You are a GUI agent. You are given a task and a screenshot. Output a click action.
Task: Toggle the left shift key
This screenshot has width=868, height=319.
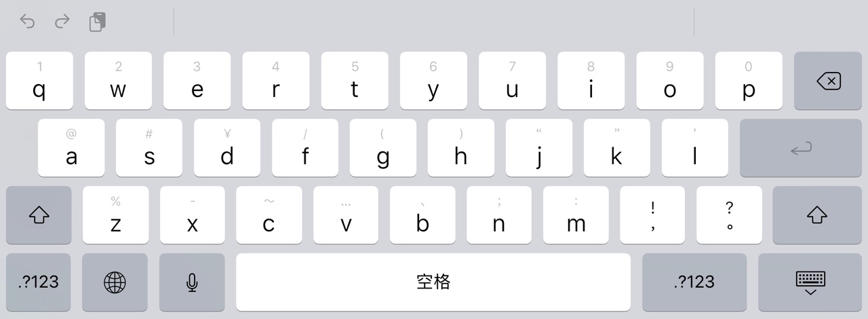[39, 215]
